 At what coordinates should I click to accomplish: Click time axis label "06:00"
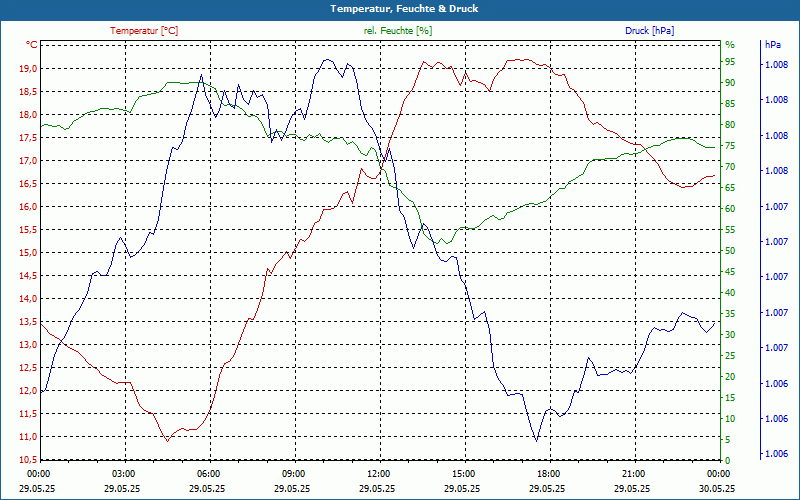click(x=208, y=473)
